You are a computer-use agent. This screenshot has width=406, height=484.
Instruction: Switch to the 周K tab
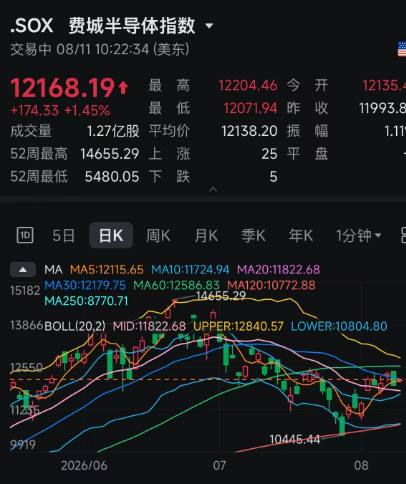[x=158, y=236]
